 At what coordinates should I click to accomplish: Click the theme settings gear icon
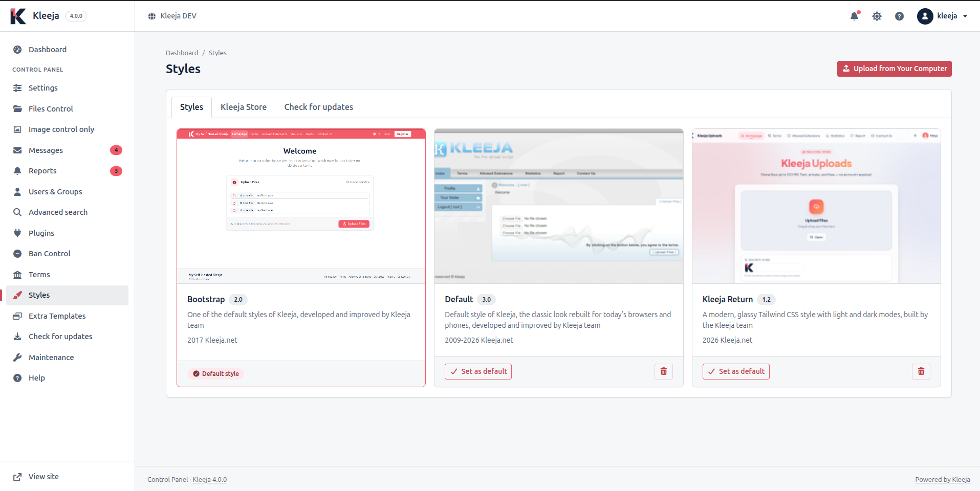pos(877,16)
